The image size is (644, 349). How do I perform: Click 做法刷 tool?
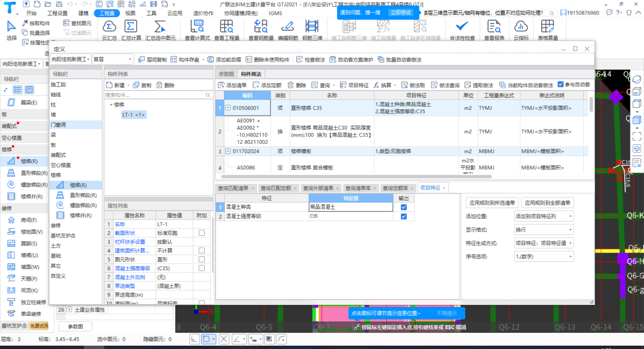[x=413, y=85]
